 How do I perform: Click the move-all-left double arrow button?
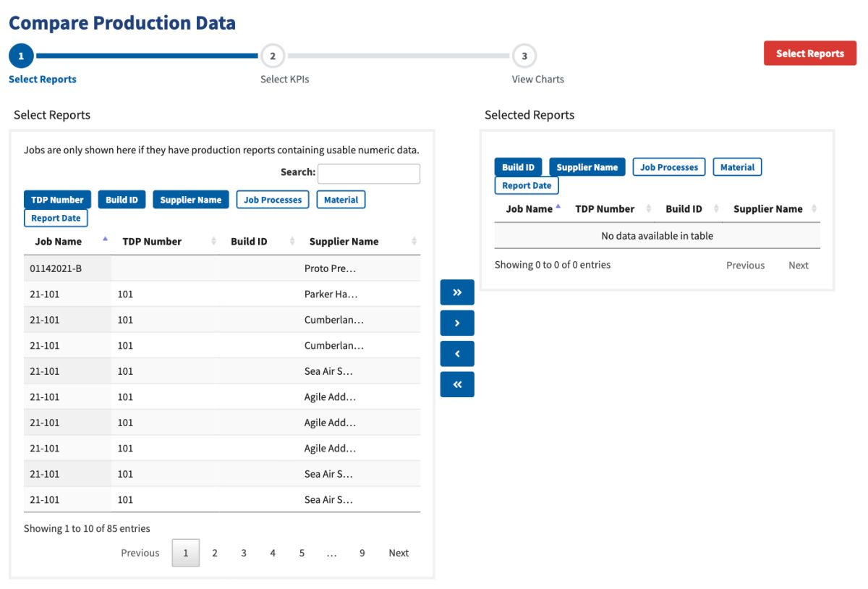click(x=457, y=385)
